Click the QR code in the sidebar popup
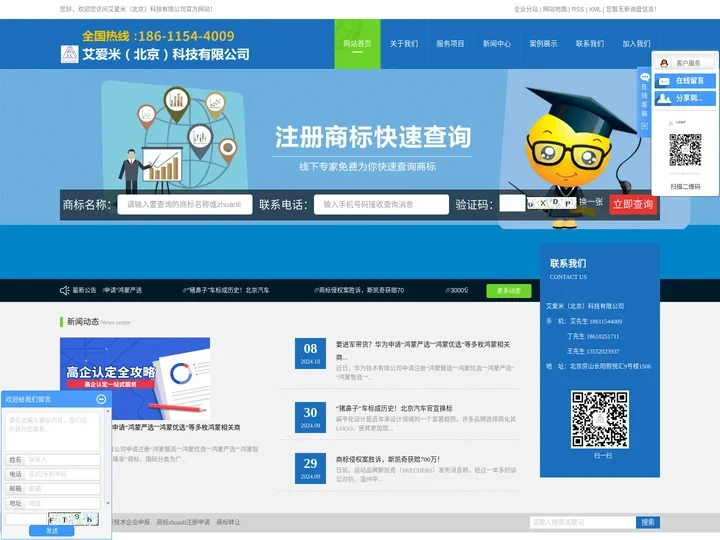This screenshot has height=540, width=720. (685, 150)
